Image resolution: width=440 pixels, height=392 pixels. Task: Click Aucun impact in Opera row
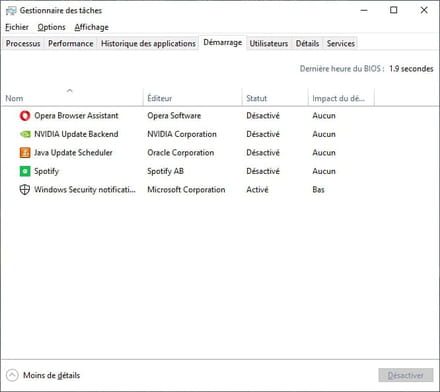point(324,116)
